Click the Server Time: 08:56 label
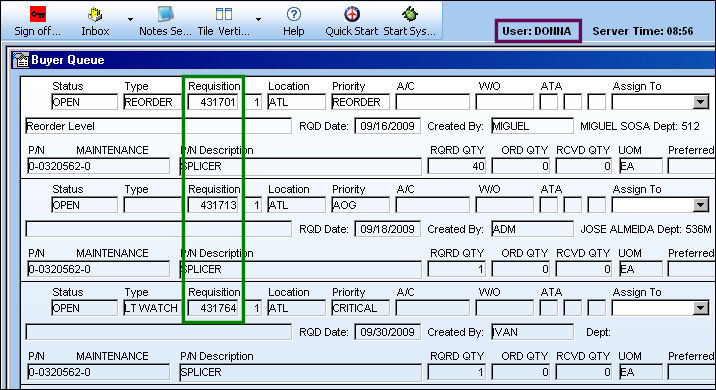The height and width of the screenshot is (390, 716). (643, 31)
